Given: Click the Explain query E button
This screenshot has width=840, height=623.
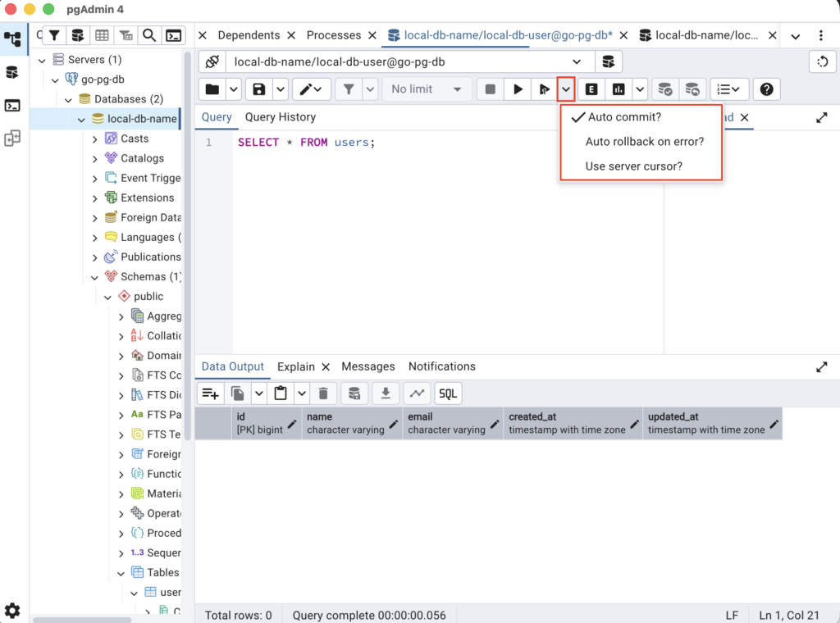Looking at the screenshot, I should [x=591, y=89].
